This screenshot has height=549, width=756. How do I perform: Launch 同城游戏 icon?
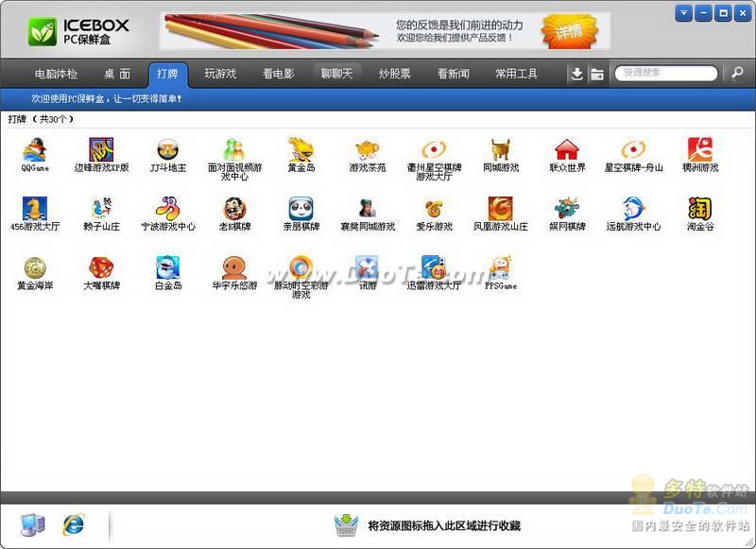(501, 150)
